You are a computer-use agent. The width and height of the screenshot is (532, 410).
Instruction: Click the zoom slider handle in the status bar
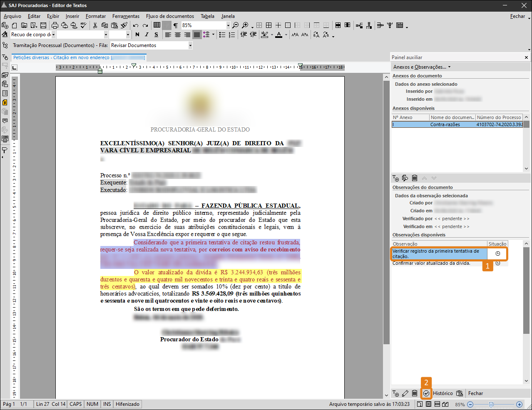pyautogui.click(x=491, y=404)
